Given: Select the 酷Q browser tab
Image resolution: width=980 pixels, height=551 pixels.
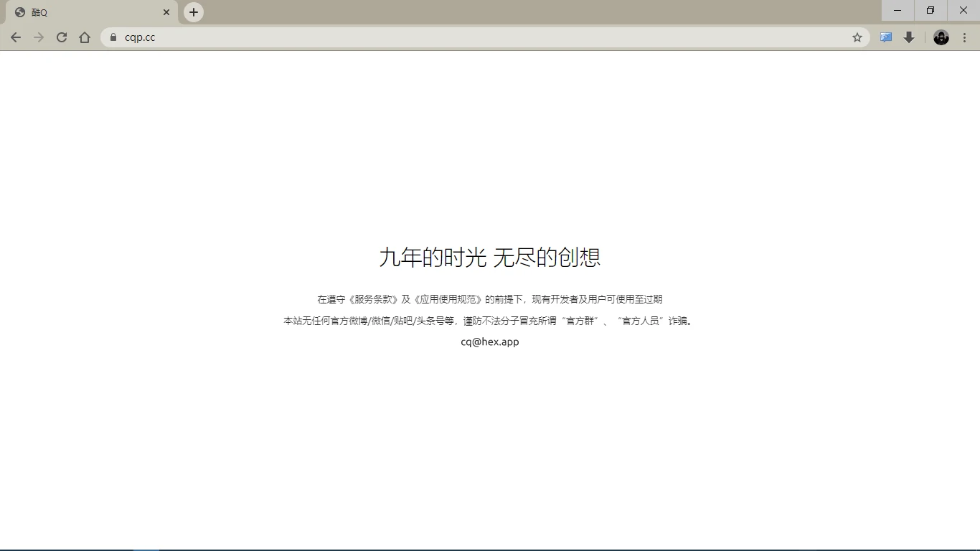Looking at the screenshot, I should click(86, 12).
